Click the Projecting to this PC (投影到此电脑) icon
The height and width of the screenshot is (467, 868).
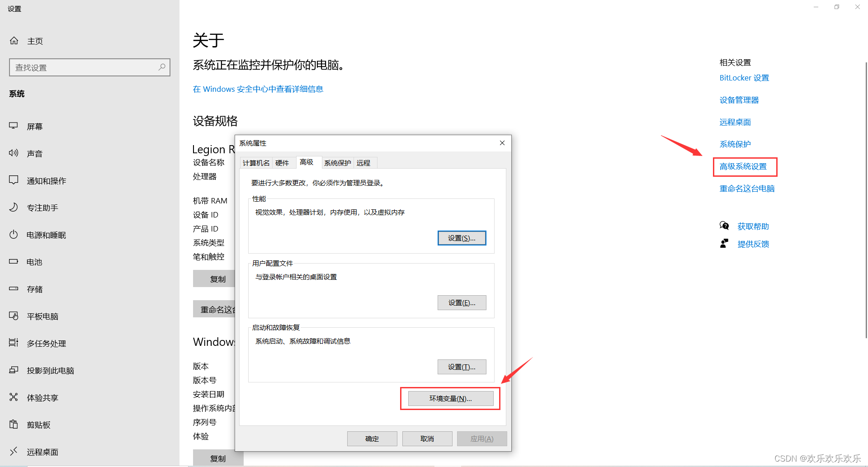tap(14, 370)
